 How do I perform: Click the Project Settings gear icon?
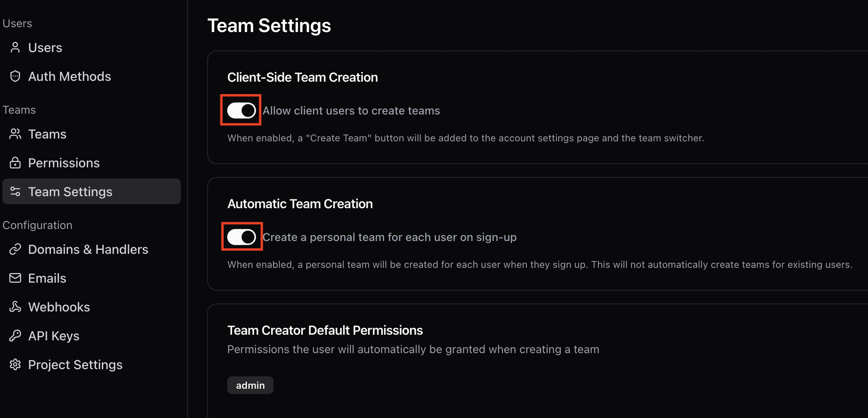coord(15,364)
